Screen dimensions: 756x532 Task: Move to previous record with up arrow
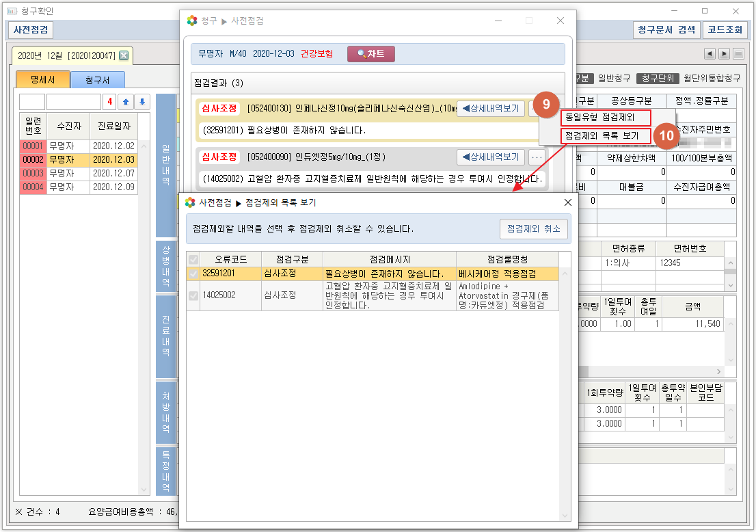click(x=126, y=102)
